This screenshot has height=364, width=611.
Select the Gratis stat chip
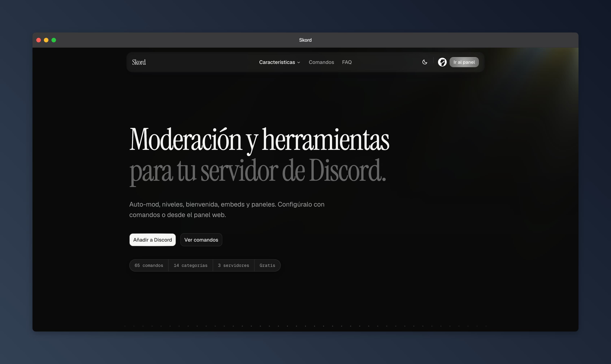click(267, 265)
